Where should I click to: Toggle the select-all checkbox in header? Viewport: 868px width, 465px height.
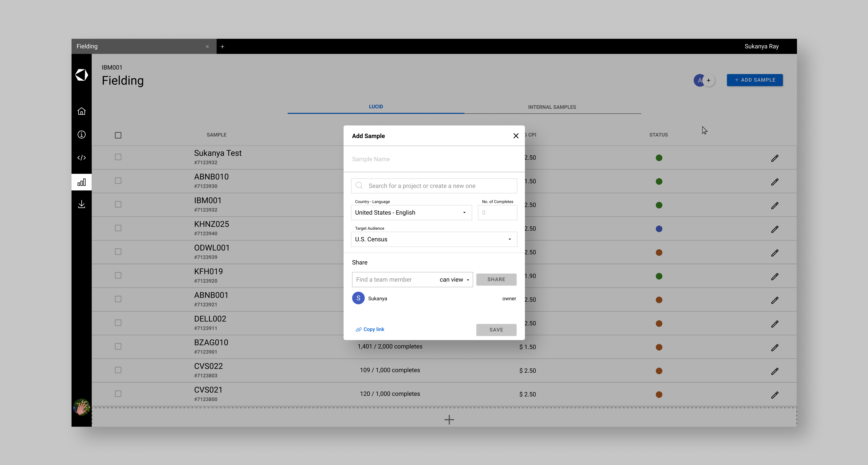tap(118, 135)
